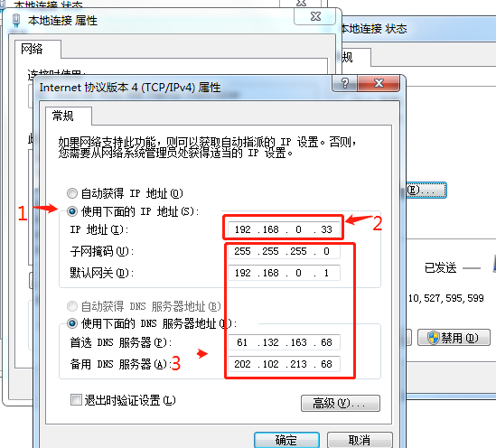
Task: Open the 常规 tab in IPv4 dialog
Action: click(69, 116)
